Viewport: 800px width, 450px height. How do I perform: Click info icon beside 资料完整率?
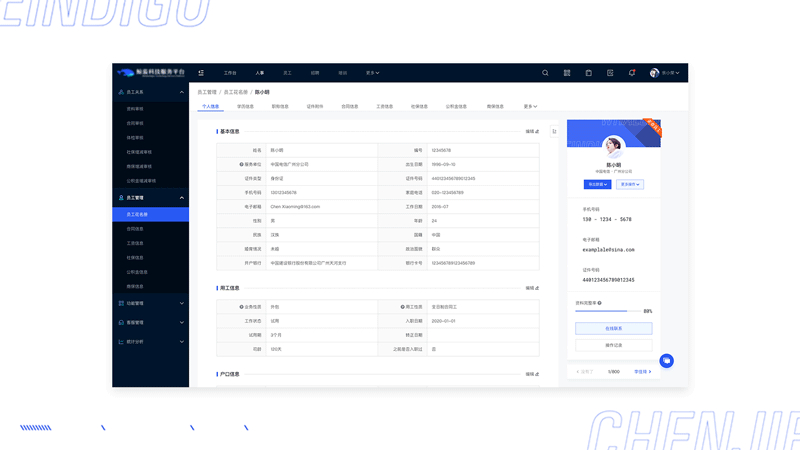tap(599, 303)
